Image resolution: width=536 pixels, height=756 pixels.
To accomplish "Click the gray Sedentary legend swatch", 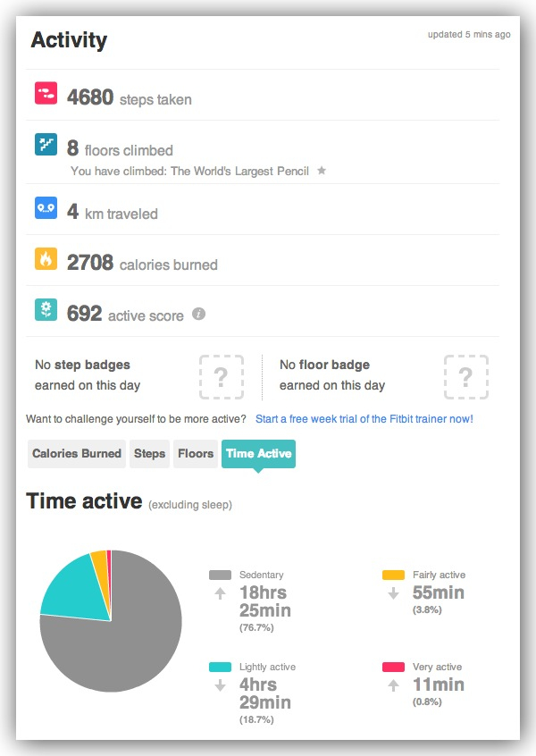I will [220, 575].
